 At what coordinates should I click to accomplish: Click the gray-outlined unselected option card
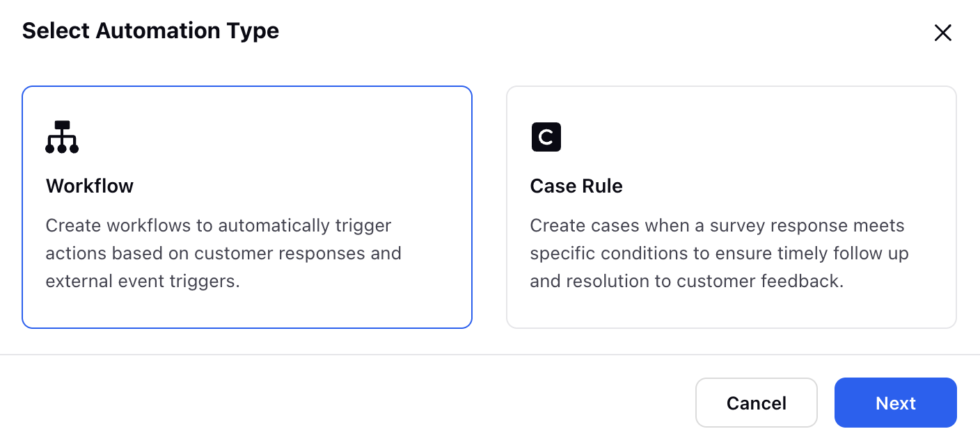[x=732, y=207]
